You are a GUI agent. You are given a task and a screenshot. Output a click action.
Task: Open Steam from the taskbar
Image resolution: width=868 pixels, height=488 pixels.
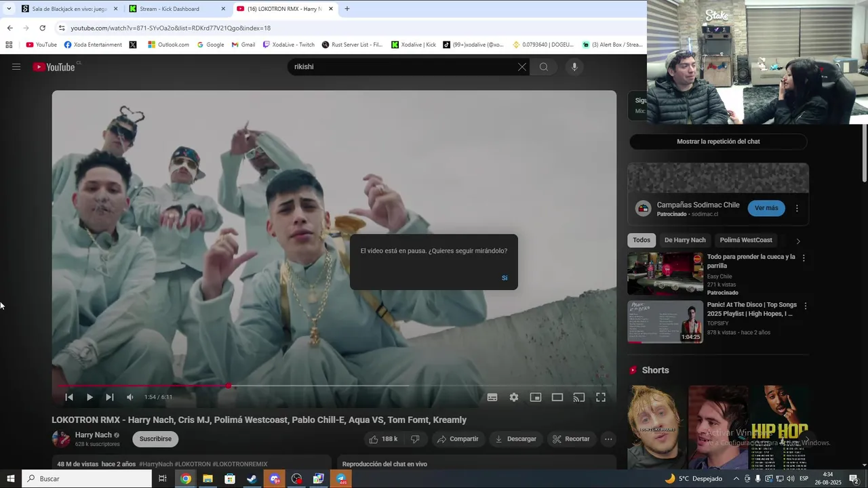click(252, 479)
